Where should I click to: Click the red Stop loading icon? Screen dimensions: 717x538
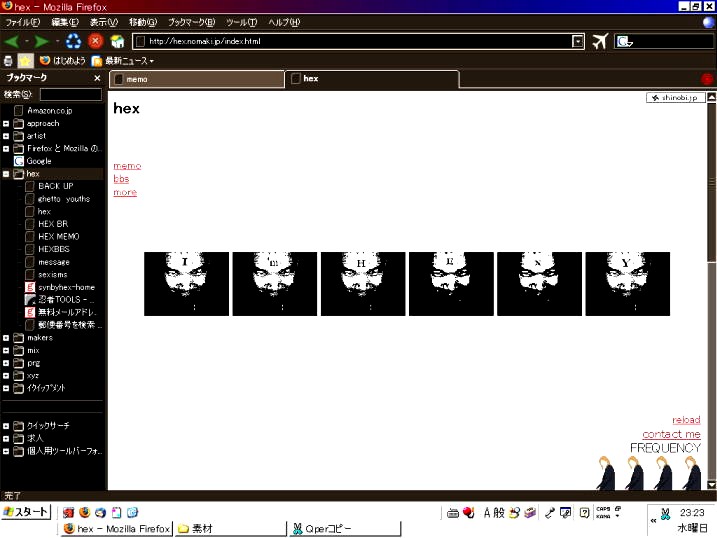(95, 41)
